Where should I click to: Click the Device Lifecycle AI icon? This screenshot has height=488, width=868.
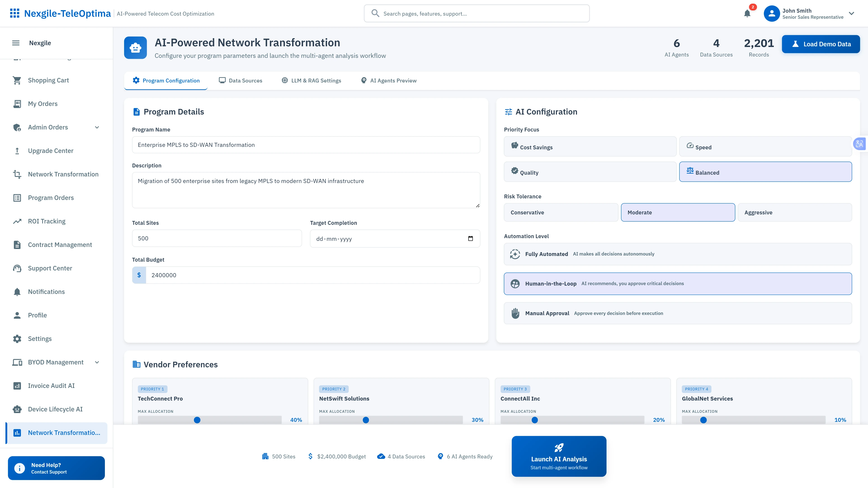(18, 409)
